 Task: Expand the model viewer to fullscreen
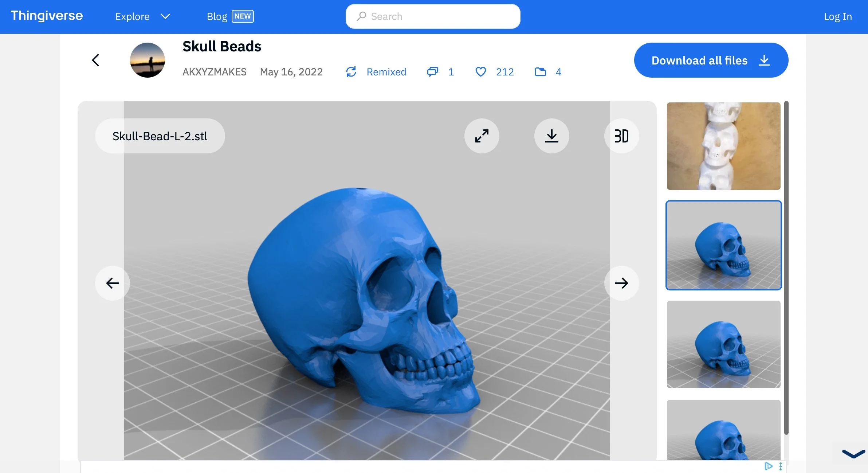click(482, 136)
